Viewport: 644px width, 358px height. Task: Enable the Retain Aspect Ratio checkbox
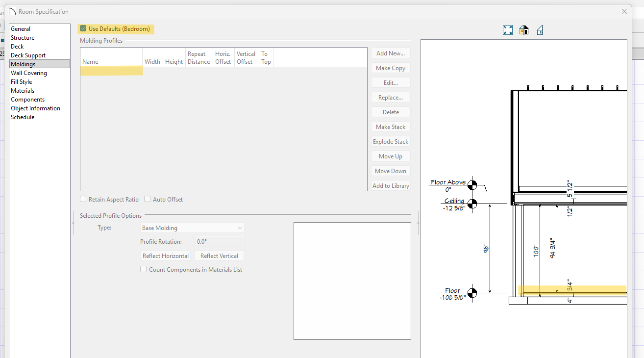(x=84, y=200)
